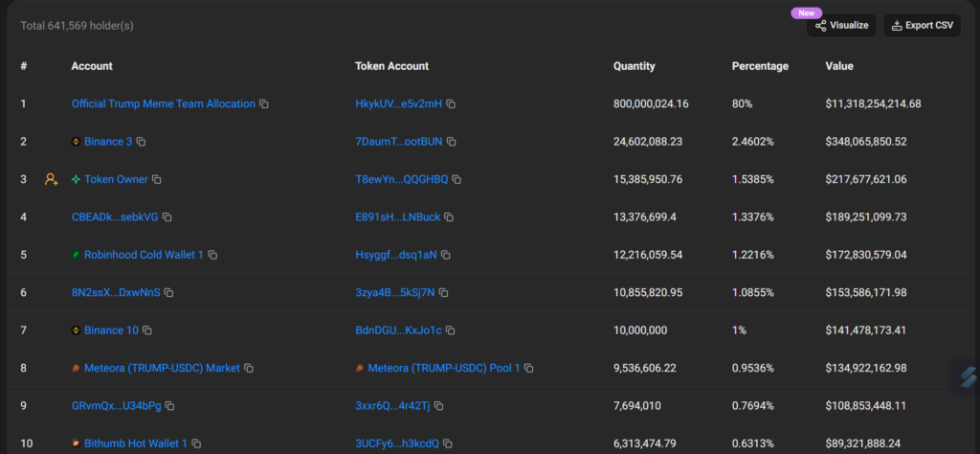Select value $89,321,888.24
This screenshot has width=980, height=454.
(x=864, y=443)
